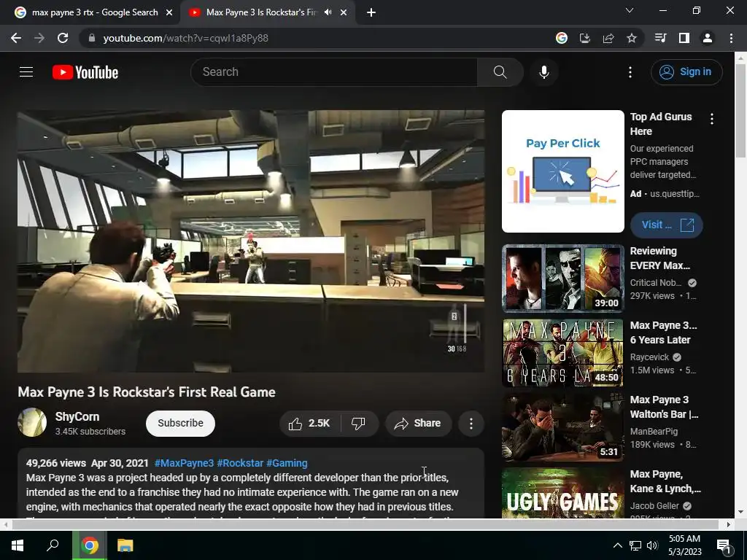
Task: Open Reviewing EVERY Max video thumbnail
Action: pos(562,279)
